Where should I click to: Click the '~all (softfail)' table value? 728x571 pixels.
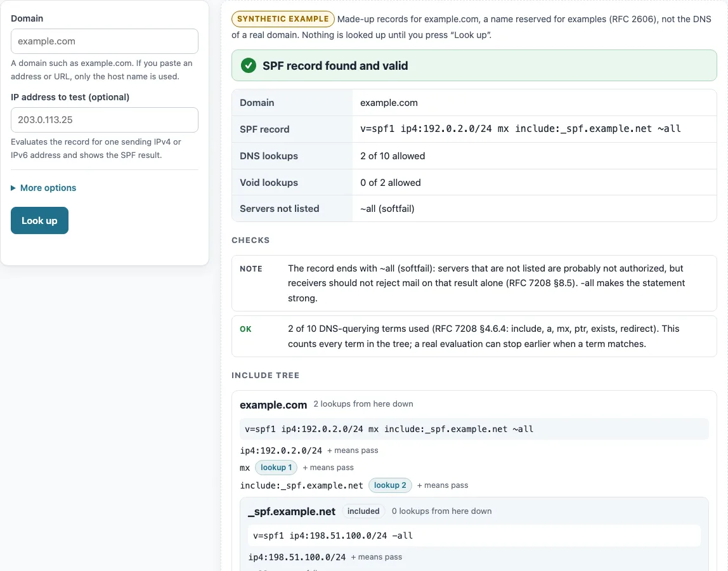[x=387, y=209]
